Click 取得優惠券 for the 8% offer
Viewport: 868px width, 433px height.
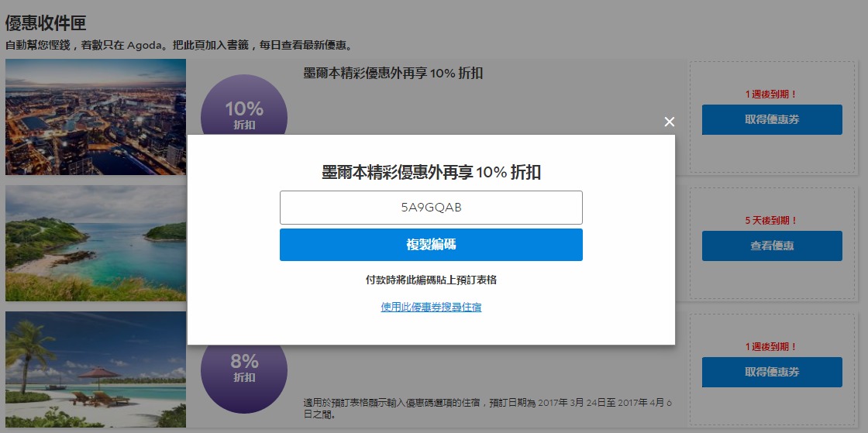pyautogui.click(x=771, y=372)
